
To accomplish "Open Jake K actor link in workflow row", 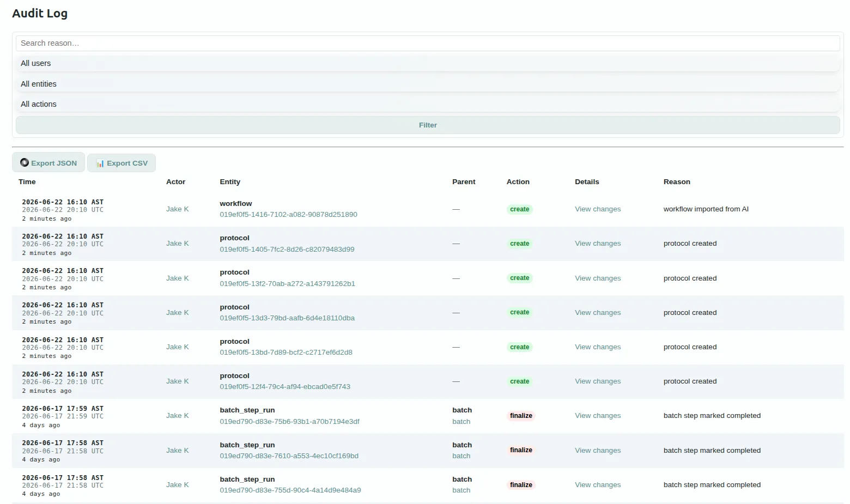I will pos(178,209).
